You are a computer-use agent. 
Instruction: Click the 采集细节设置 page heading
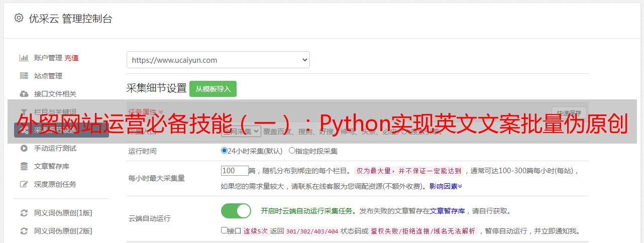pyautogui.click(x=156, y=88)
